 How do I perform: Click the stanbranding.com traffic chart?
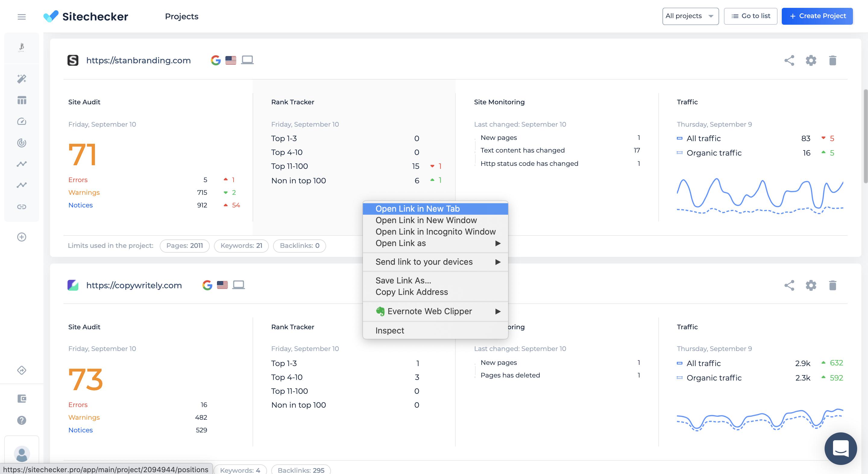(760, 196)
